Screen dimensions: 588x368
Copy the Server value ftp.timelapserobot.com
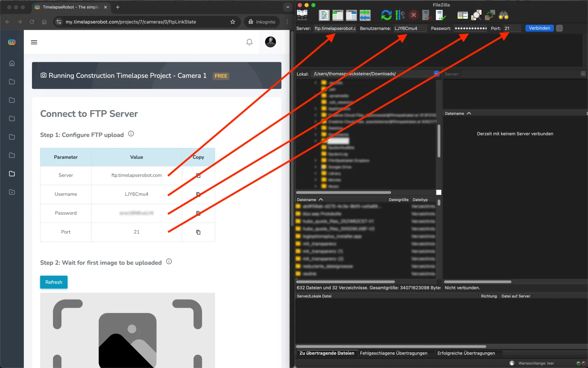(198, 175)
